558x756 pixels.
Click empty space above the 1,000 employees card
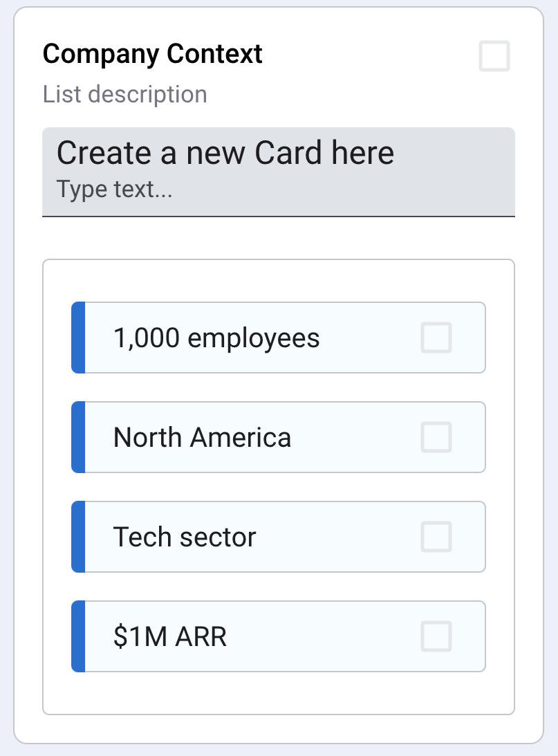(278, 281)
